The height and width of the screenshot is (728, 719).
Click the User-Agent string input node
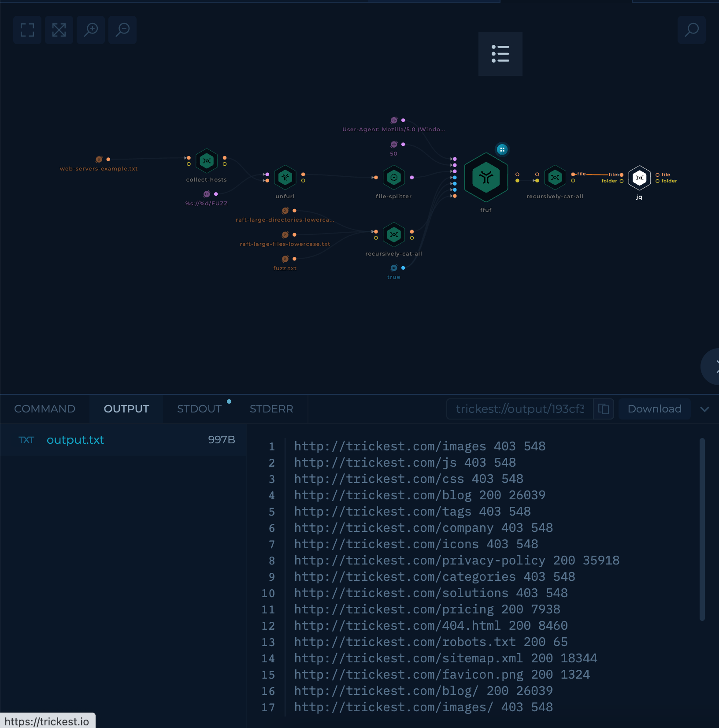tap(394, 120)
